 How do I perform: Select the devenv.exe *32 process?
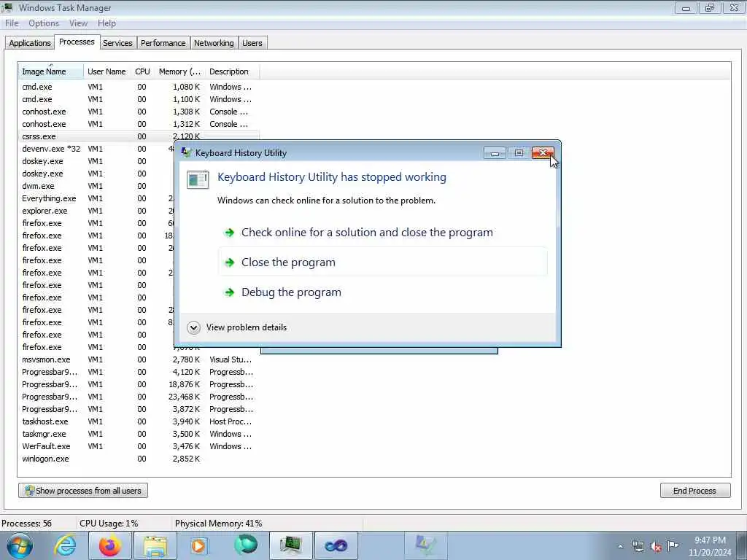click(97, 149)
